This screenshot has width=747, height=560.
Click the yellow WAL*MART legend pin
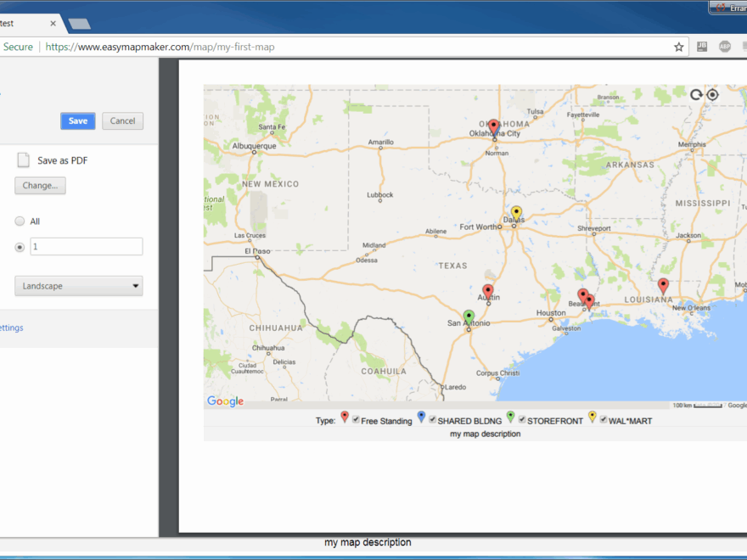tap(592, 417)
